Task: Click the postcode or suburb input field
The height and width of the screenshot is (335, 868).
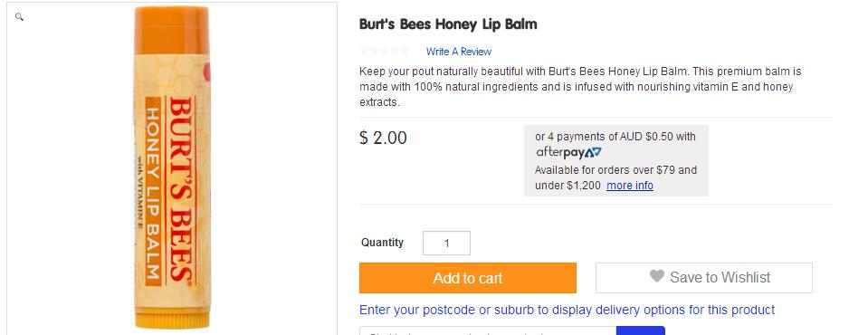Action: click(x=488, y=331)
